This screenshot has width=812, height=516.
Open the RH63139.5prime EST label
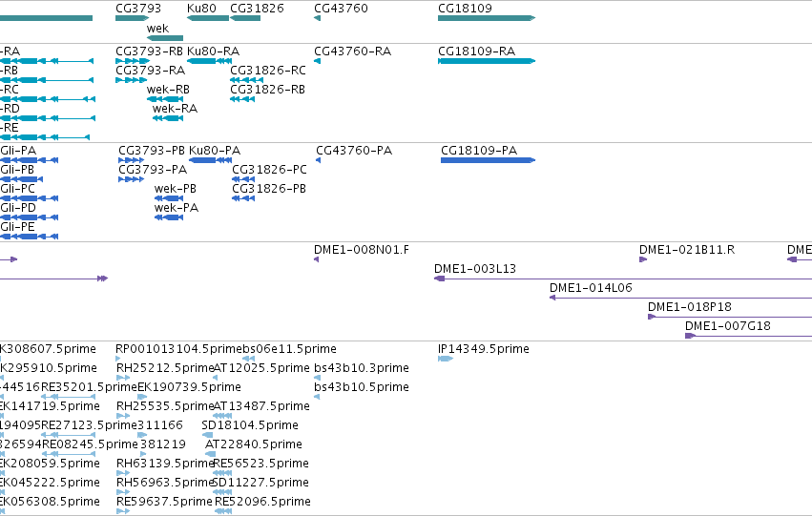click(165, 464)
